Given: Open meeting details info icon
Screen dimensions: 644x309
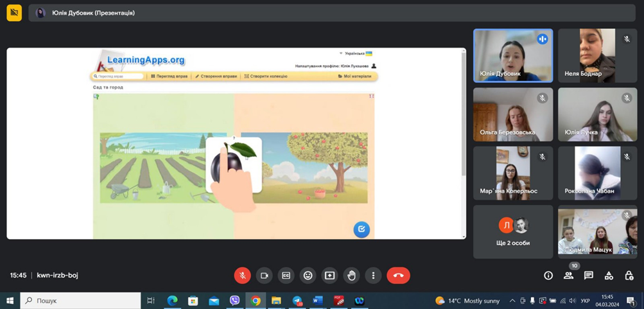Looking at the screenshot, I should tap(548, 276).
